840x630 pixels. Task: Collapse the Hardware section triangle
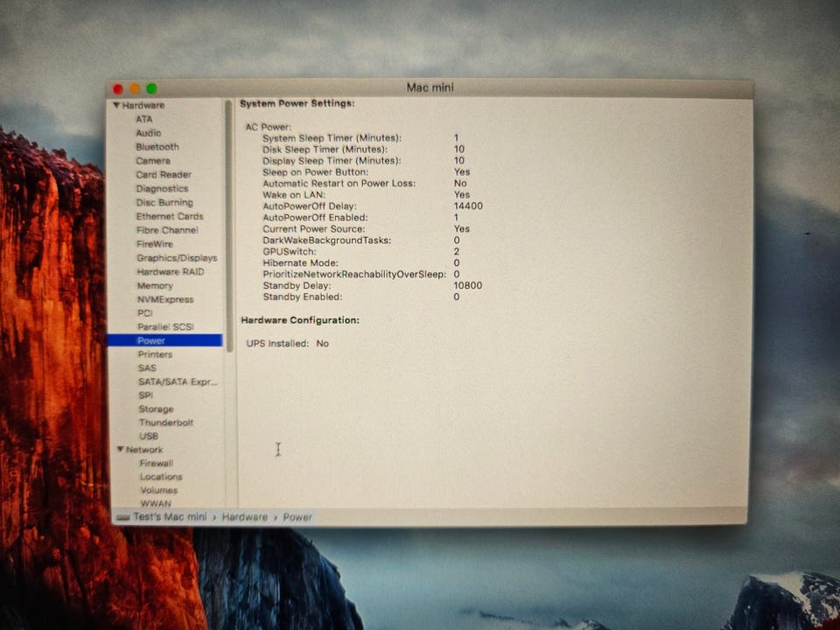pyautogui.click(x=116, y=105)
